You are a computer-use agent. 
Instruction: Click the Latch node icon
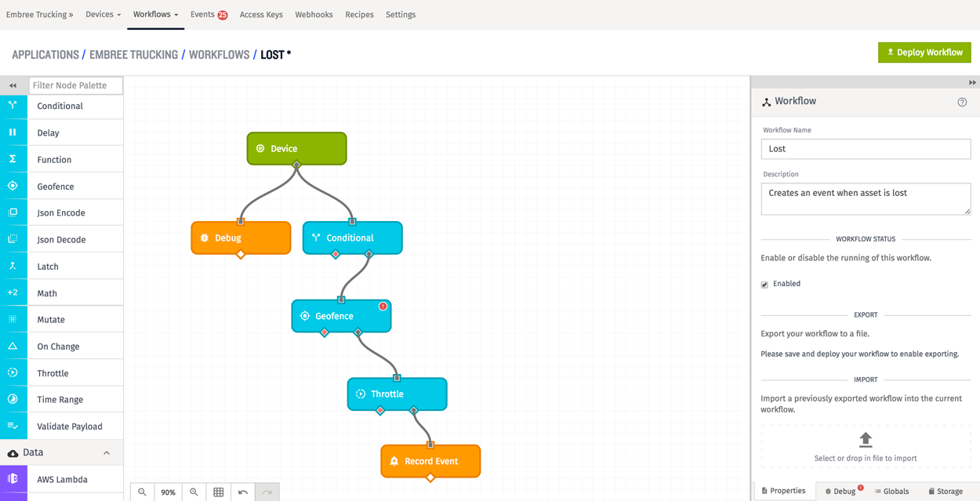coord(13,265)
